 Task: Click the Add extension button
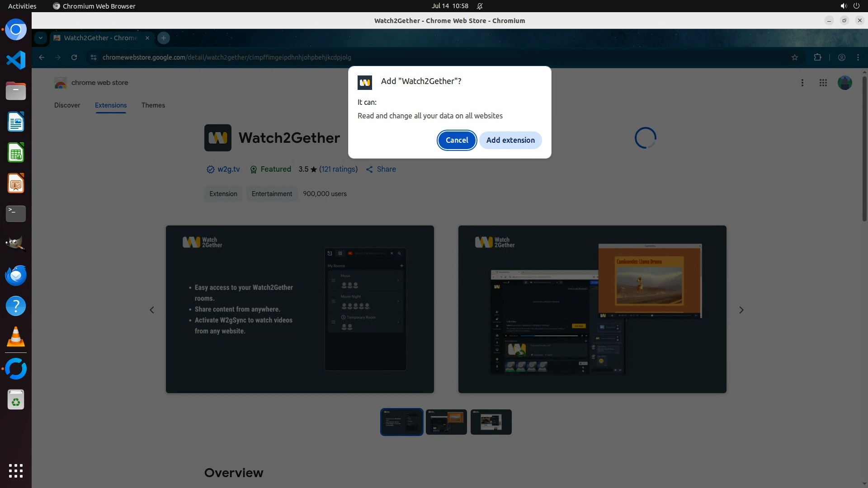pos(510,140)
